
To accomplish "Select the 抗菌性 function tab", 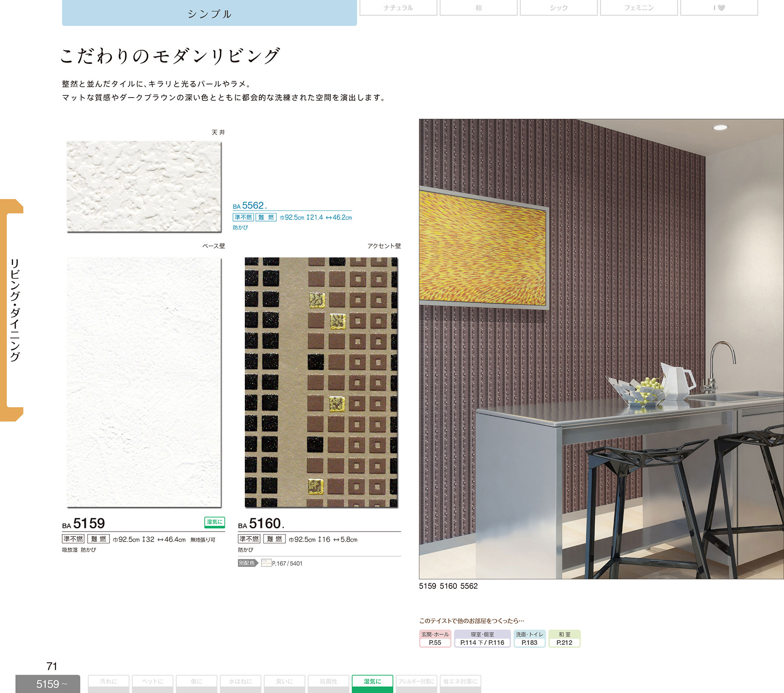I will pos(328,682).
